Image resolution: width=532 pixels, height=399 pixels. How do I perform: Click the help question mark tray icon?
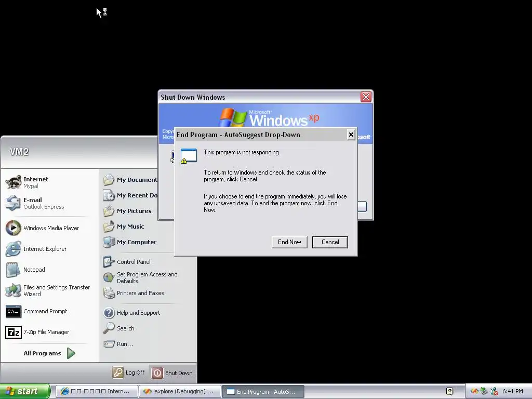(450, 391)
